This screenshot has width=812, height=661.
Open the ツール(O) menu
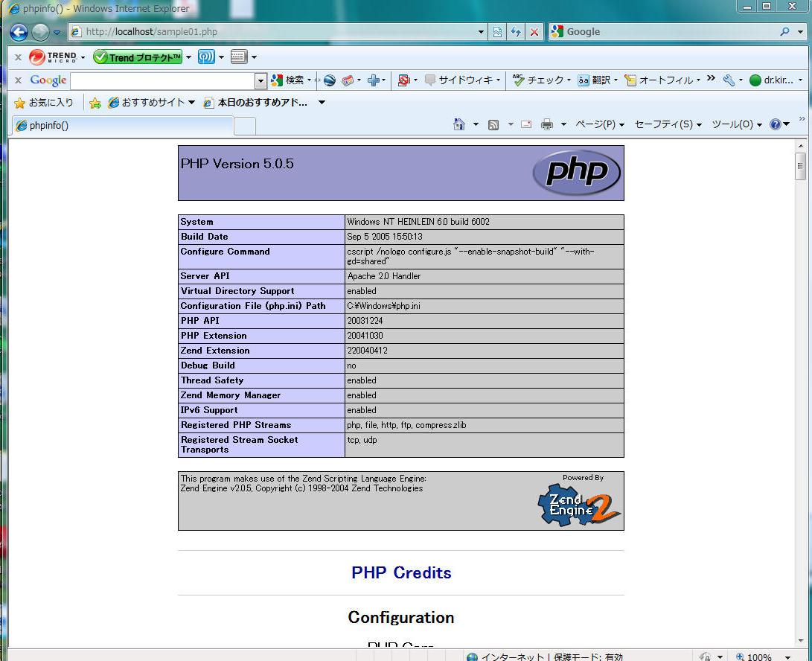736,124
